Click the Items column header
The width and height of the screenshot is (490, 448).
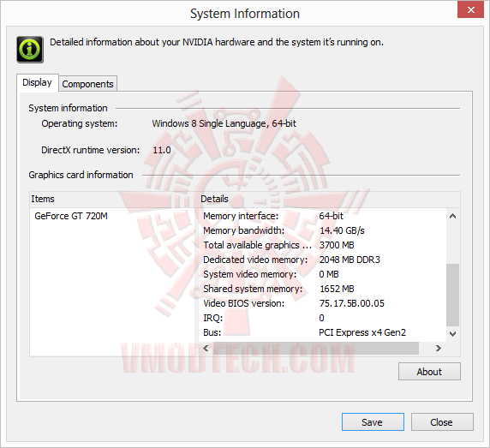point(114,199)
